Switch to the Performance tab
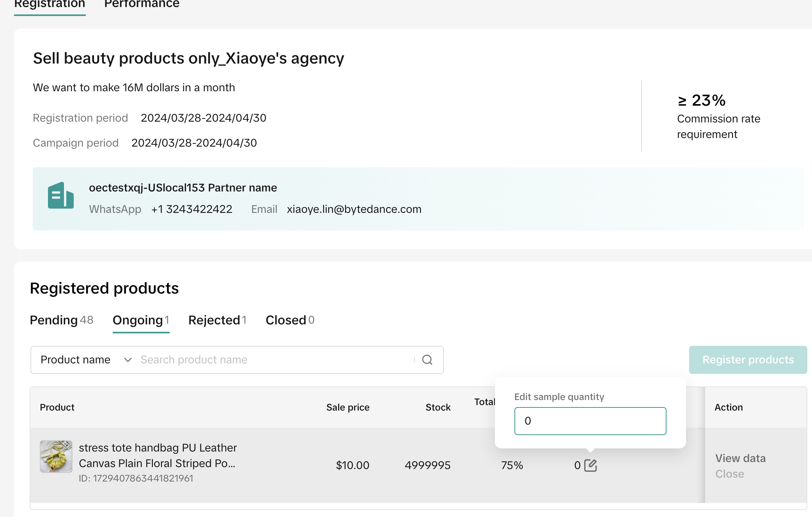The height and width of the screenshot is (517, 812). pos(142,4)
